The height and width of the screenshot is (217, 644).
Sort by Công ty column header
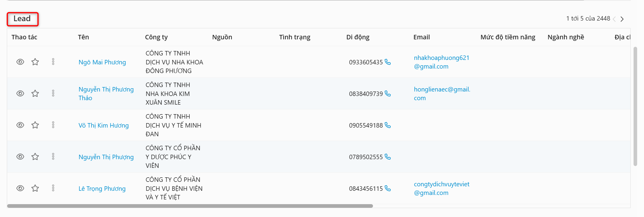point(156,37)
